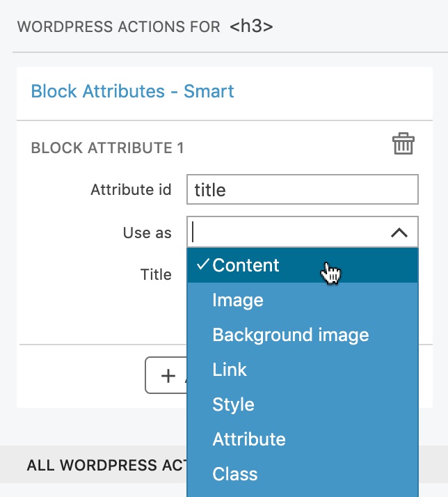Screen dimensions: 448x497
Task: Delete Block Attribute 1 with trash icon
Action: click(x=403, y=143)
